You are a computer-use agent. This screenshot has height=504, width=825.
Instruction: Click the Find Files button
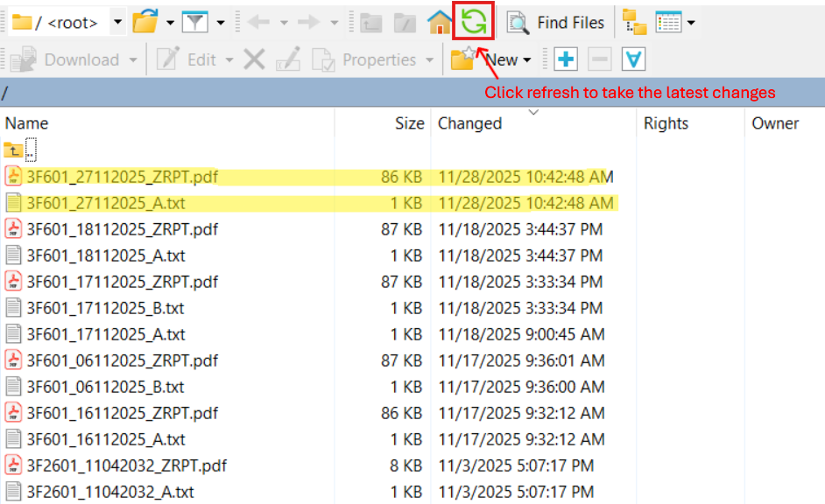coord(557,23)
